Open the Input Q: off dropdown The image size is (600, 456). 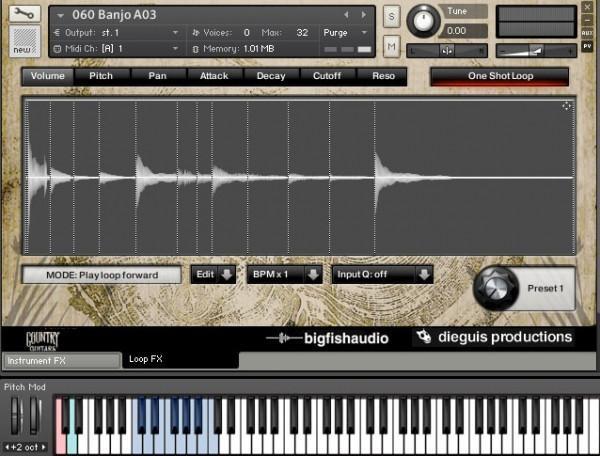383,274
